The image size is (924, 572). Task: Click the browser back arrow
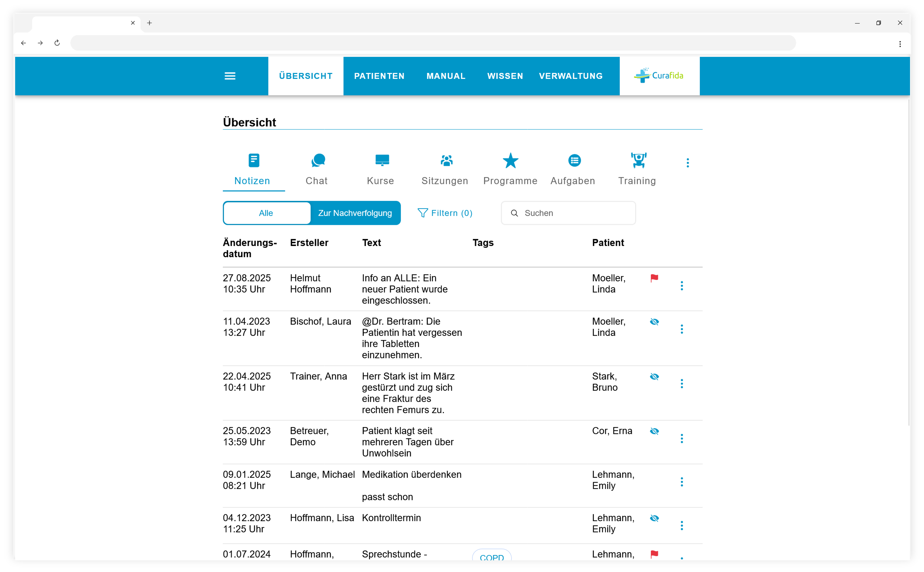(x=23, y=43)
